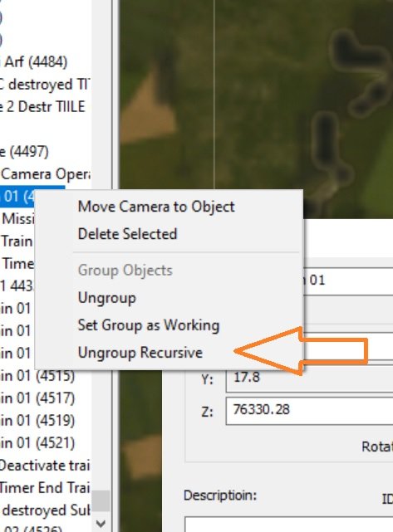This screenshot has height=532, width=393.
Task: Select the C destroyed row
Action: [x=46, y=85]
